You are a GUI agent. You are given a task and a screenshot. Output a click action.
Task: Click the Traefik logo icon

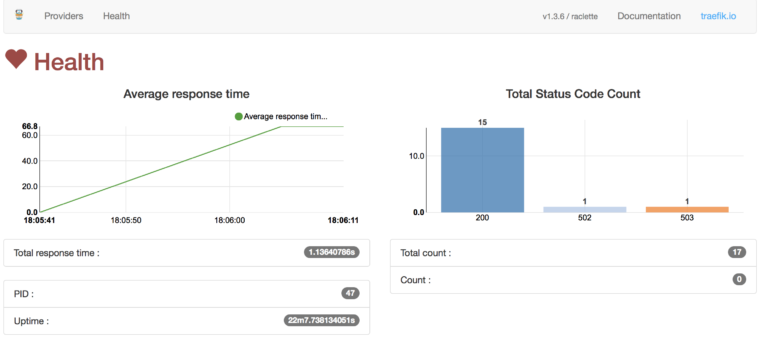(19, 15)
